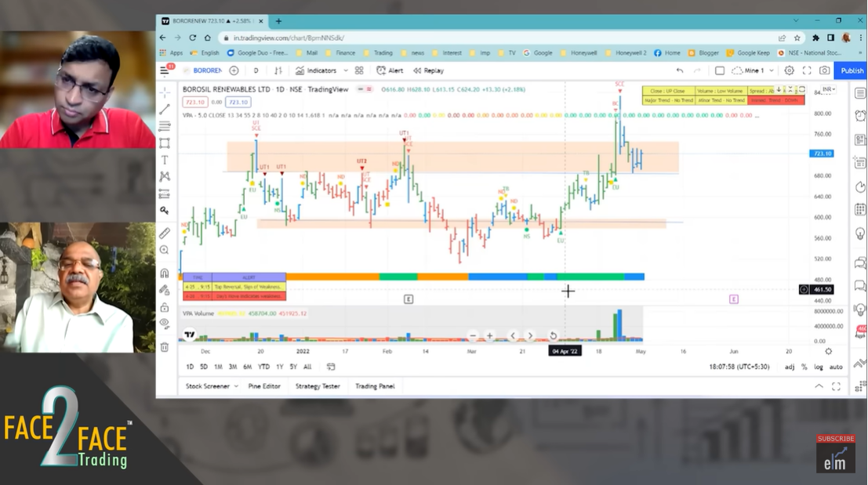868x485 pixels.
Task: Select the YTD time range
Action: [x=263, y=367]
